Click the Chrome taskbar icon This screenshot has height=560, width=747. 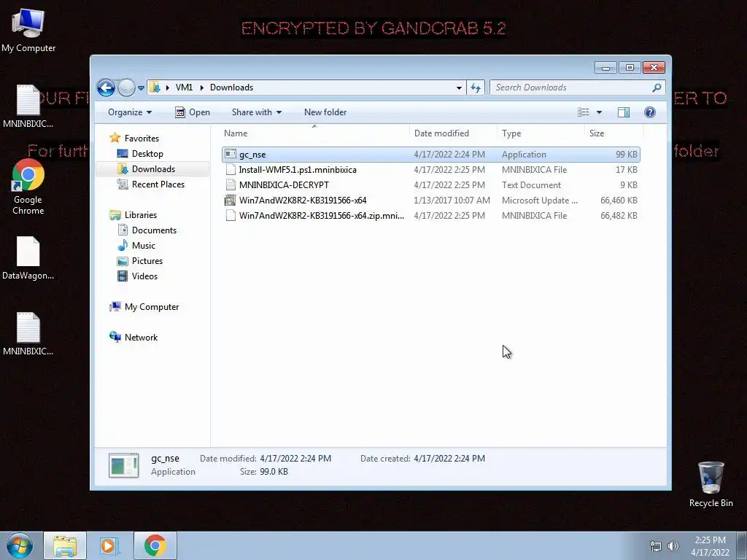pos(155,545)
